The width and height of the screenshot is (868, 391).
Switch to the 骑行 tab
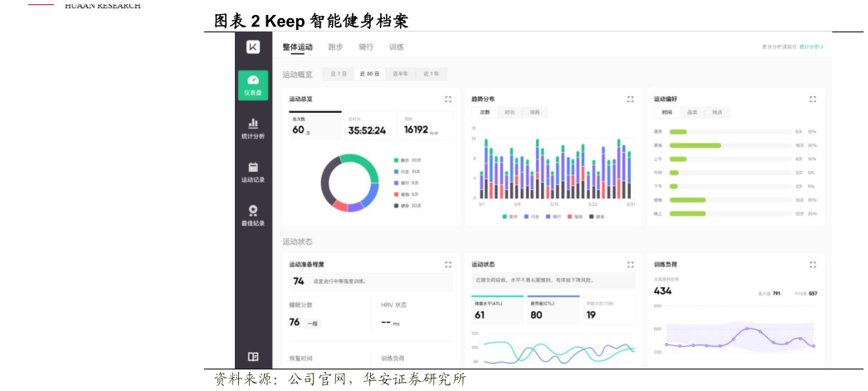pos(366,47)
